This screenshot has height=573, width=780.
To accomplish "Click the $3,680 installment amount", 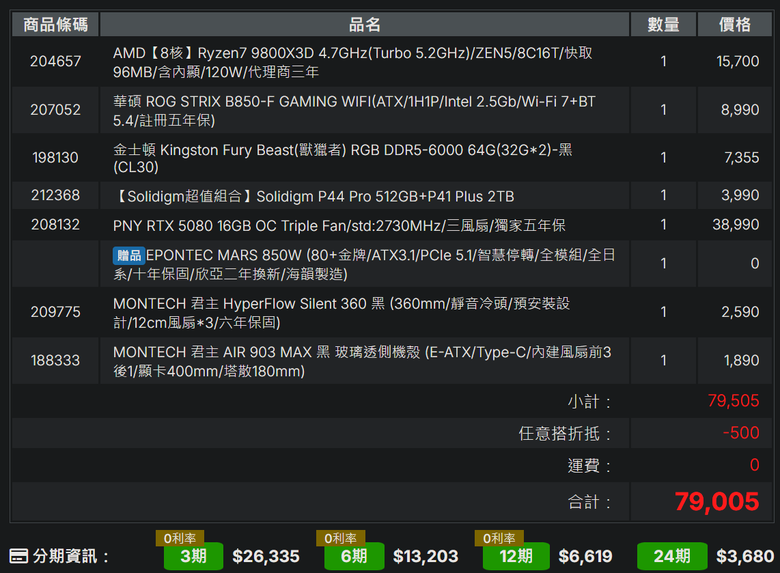I will click(745, 556).
